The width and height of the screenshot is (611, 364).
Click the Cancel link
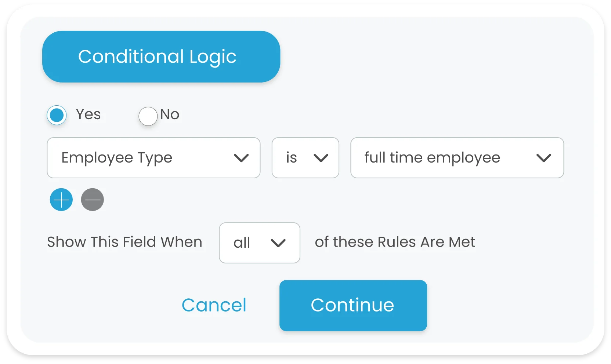coord(214,305)
